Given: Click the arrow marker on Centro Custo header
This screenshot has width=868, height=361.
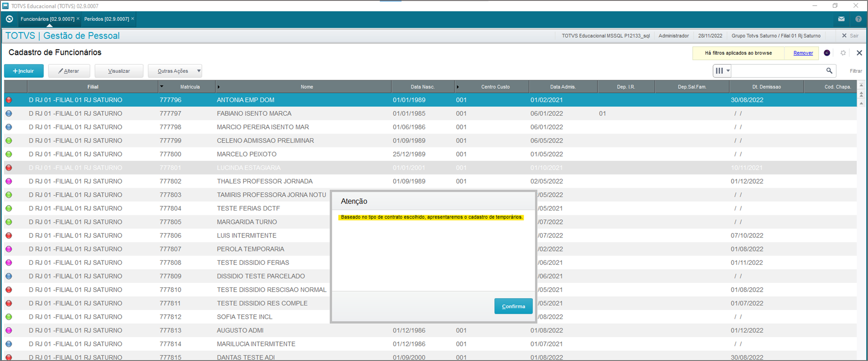Looking at the screenshot, I should (458, 87).
